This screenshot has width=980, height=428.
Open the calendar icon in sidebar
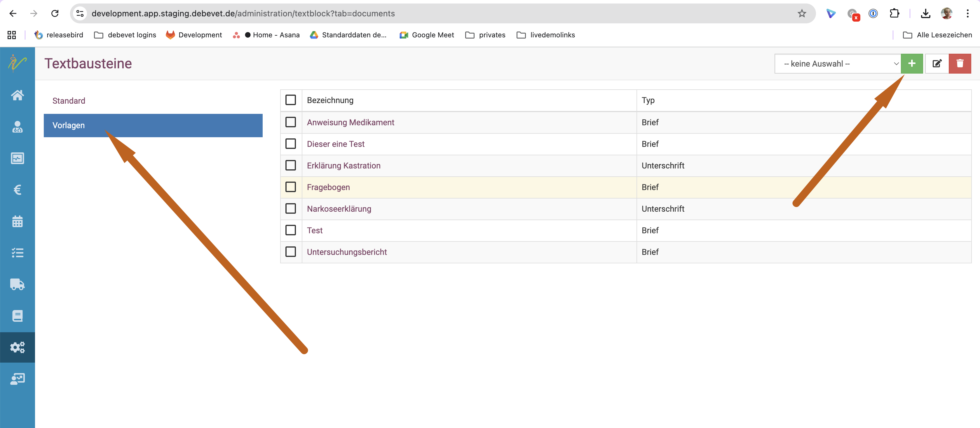point(18,221)
